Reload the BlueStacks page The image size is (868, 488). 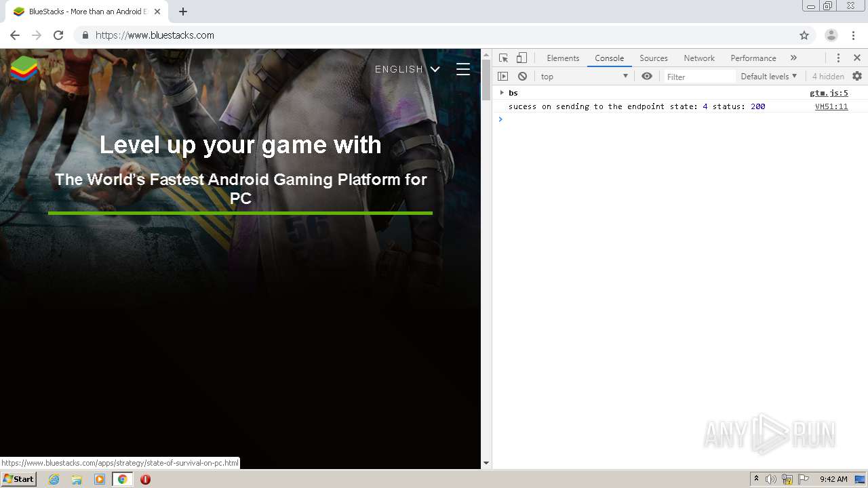(x=58, y=35)
